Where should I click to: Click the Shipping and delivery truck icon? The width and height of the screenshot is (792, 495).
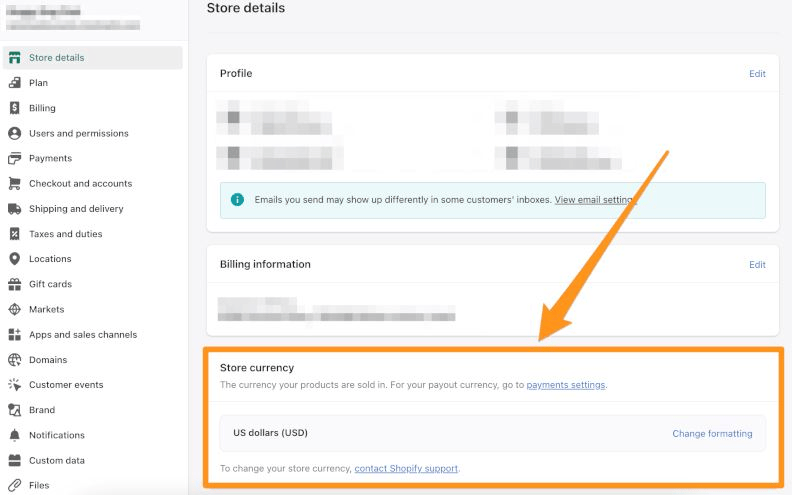(x=15, y=209)
